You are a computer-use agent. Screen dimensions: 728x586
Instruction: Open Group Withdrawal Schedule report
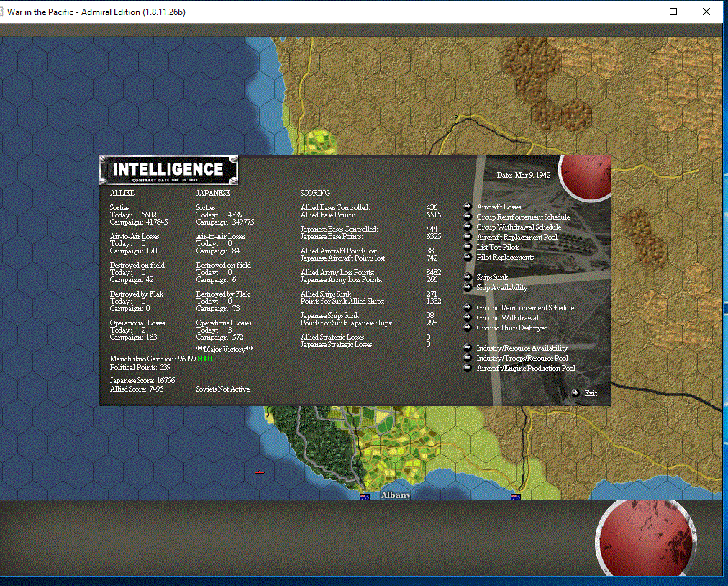(519, 227)
